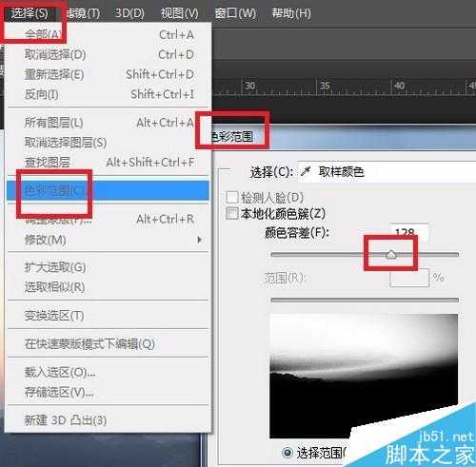Viewport: 476px width, 467px height.
Task: Enable the 检测人脸(D) checkbox
Action: (232, 197)
